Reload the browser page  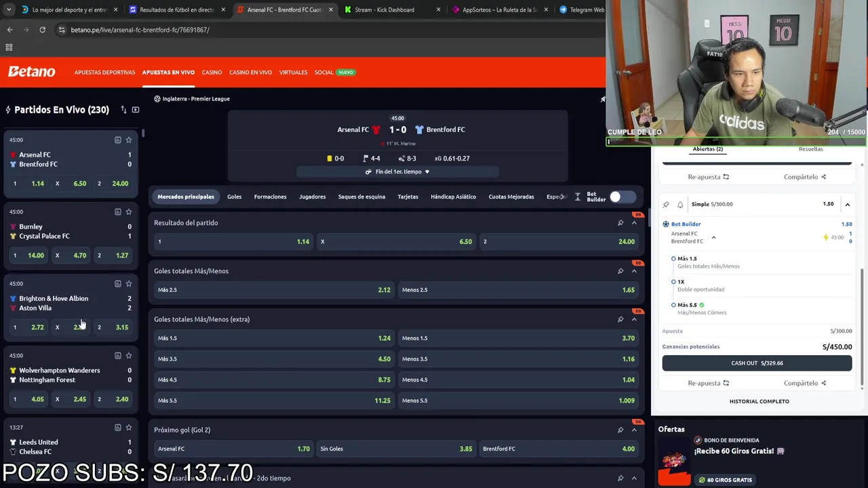tap(42, 30)
